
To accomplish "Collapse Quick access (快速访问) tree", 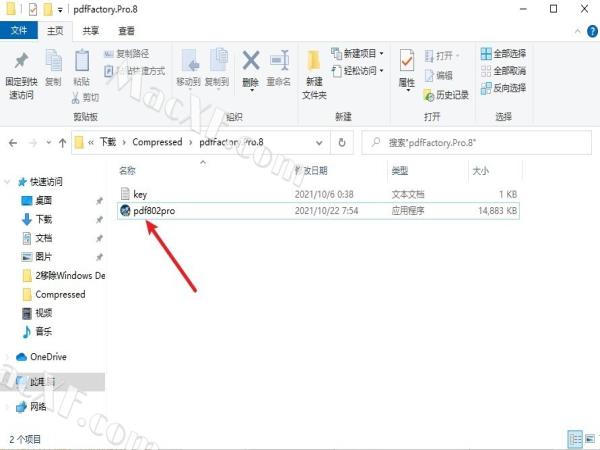I will pos(7,182).
